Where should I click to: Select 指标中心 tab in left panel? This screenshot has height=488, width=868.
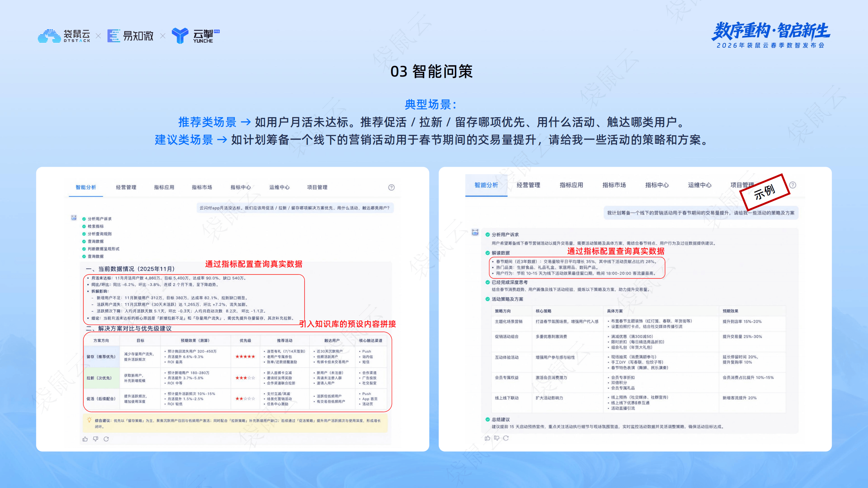pyautogui.click(x=241, y=187)
